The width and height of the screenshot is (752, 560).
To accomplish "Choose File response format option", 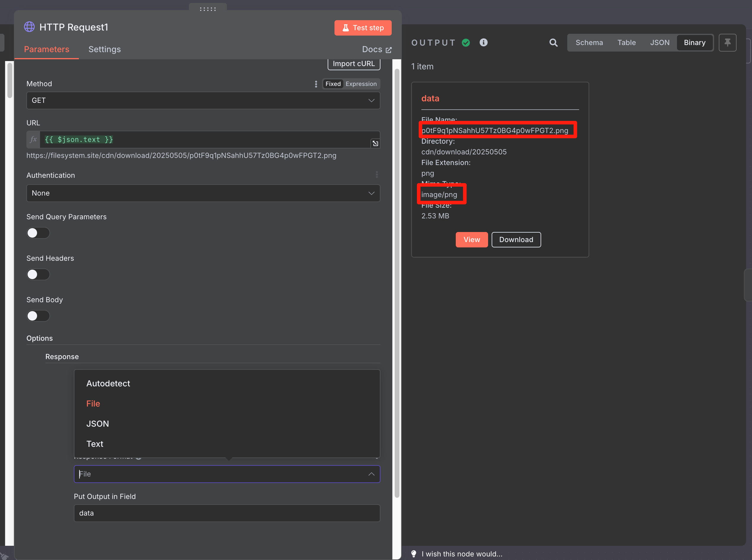I will [227, 403].
